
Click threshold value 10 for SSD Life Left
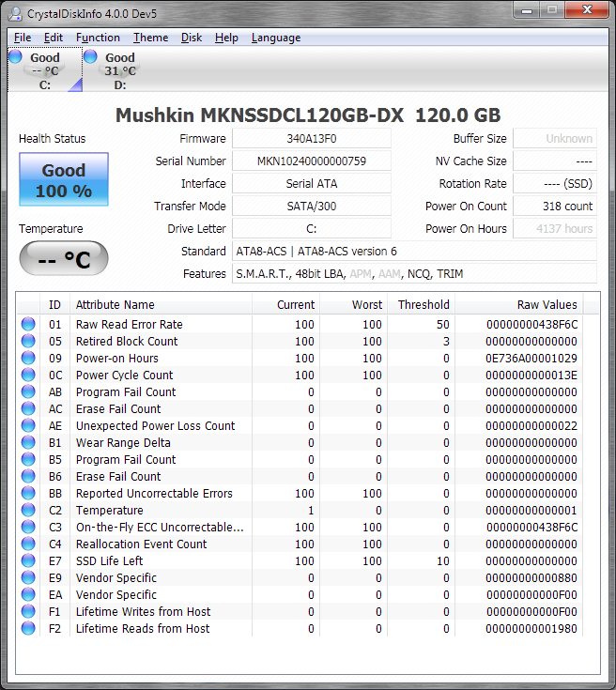coord(442,560)
